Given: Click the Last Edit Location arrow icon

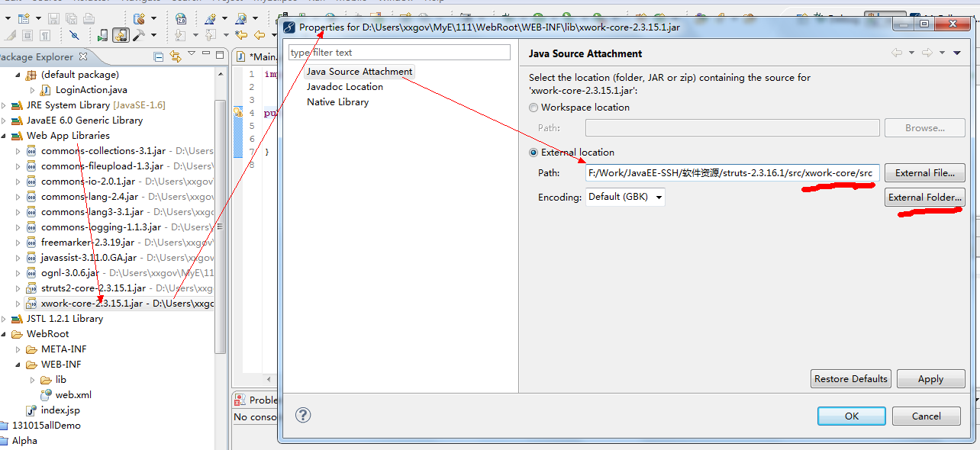Looking at the screenshot, I should pos(241,35).
